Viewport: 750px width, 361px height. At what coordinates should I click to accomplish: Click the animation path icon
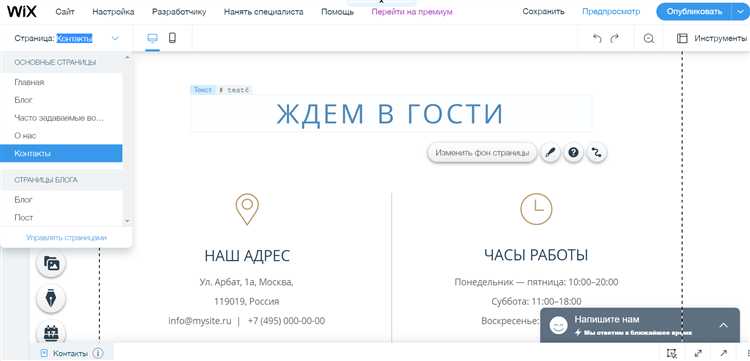pos(596,153)
